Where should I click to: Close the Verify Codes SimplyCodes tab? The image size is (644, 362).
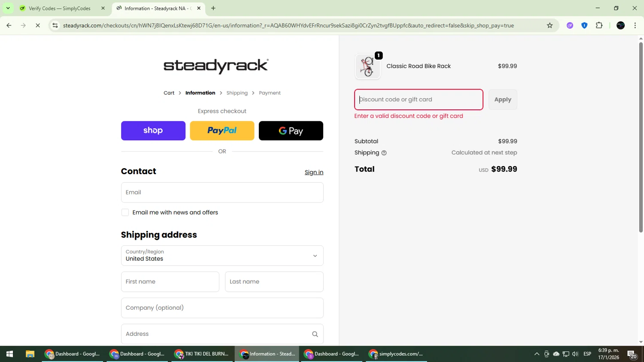pos(103,8)
